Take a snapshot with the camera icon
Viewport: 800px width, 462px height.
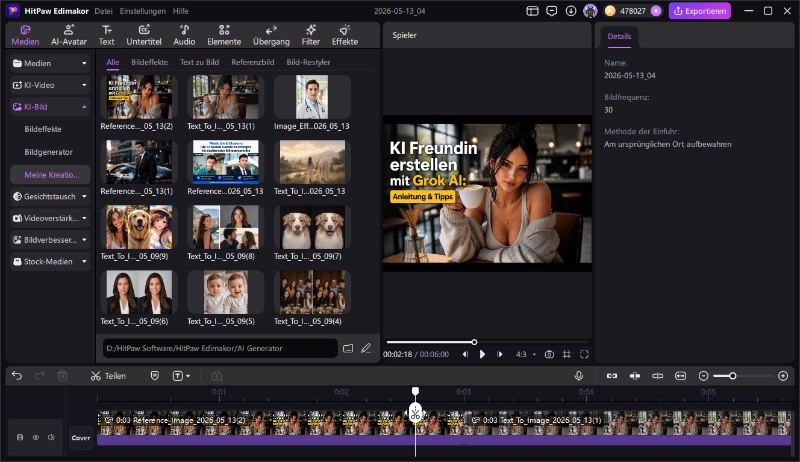549,354
